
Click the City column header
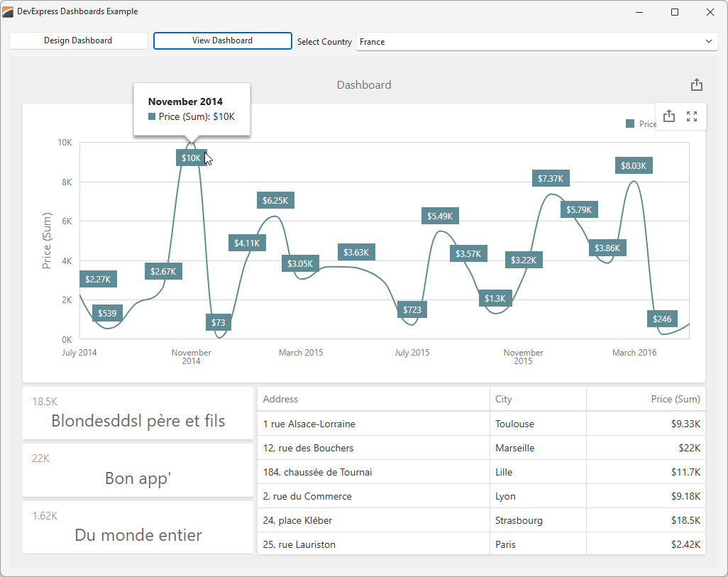(x=503, y=399)
